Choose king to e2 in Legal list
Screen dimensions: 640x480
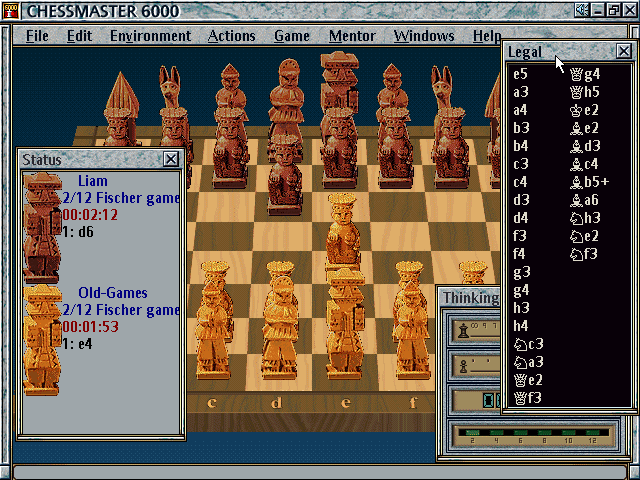[x=584, y=110]
